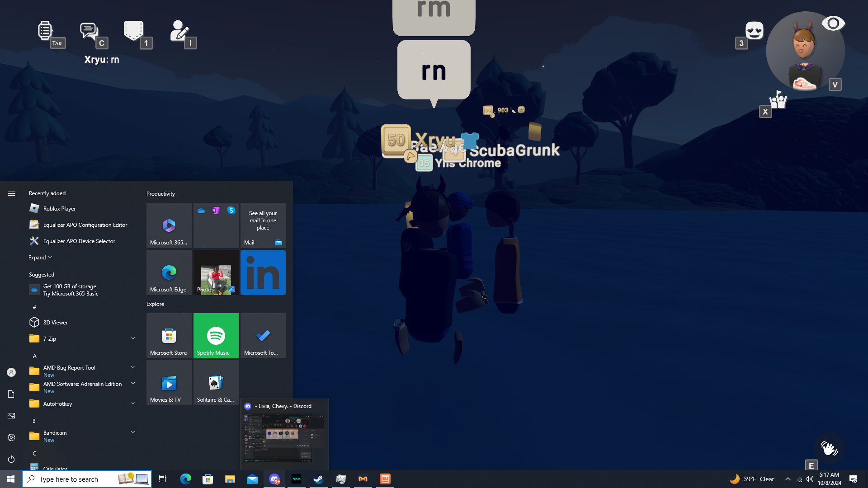Open the Power button in Start
Viewport: 868px width, 488px height.
click(11, 459)
